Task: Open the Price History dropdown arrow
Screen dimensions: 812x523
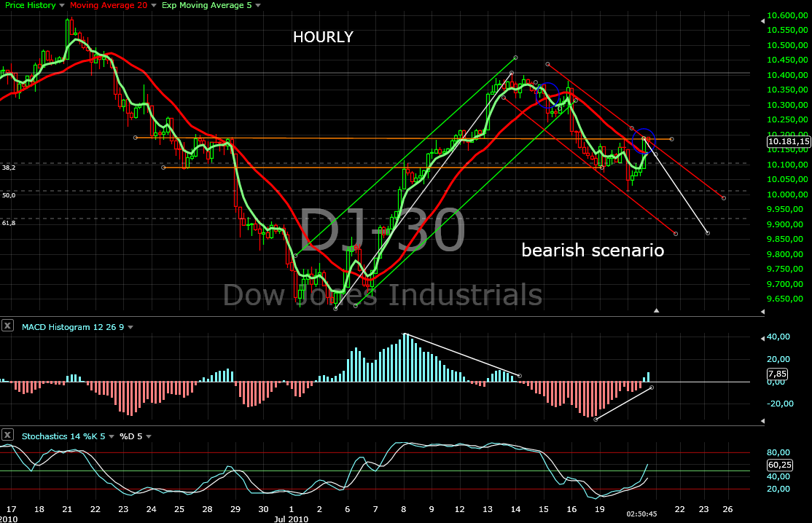Action: [62, 6]
